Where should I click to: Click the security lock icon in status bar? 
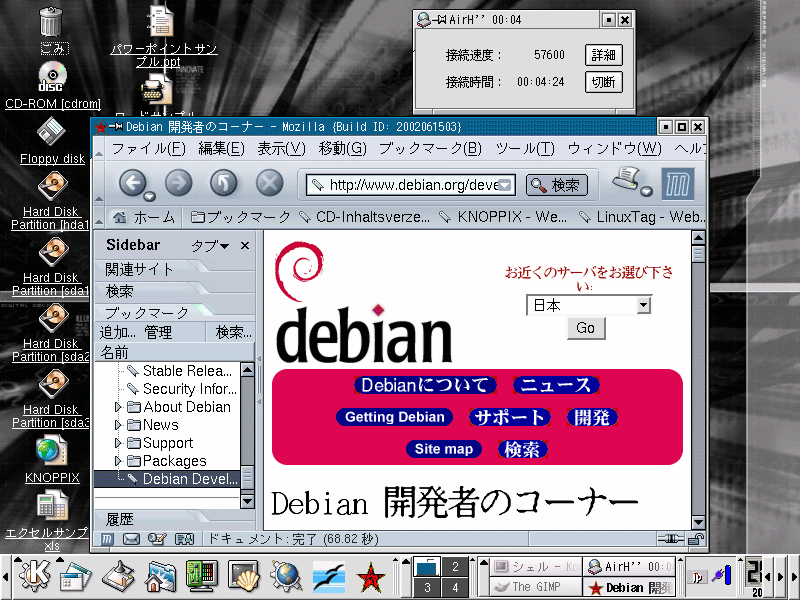click(695, 539)
